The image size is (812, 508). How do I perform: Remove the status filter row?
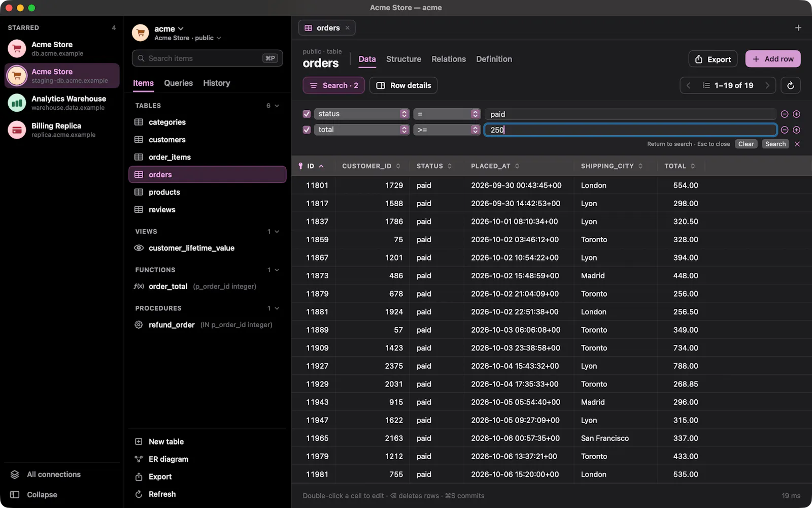pos(785,114)
